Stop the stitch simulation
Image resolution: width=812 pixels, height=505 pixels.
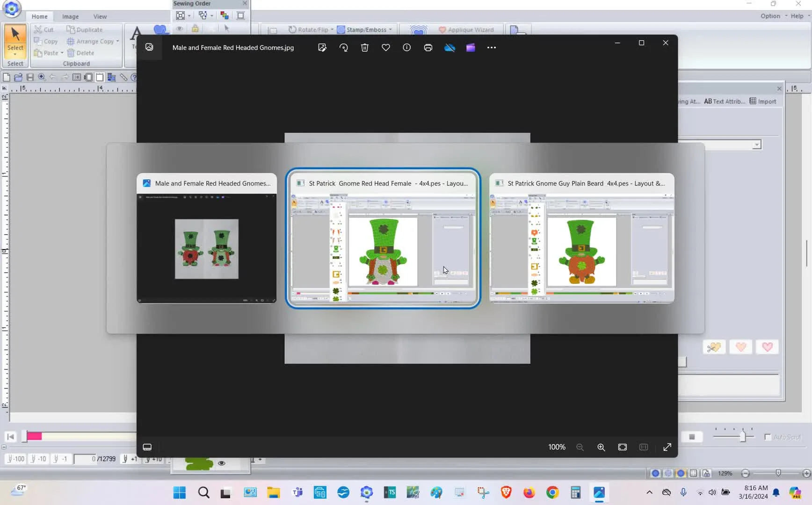692,437
